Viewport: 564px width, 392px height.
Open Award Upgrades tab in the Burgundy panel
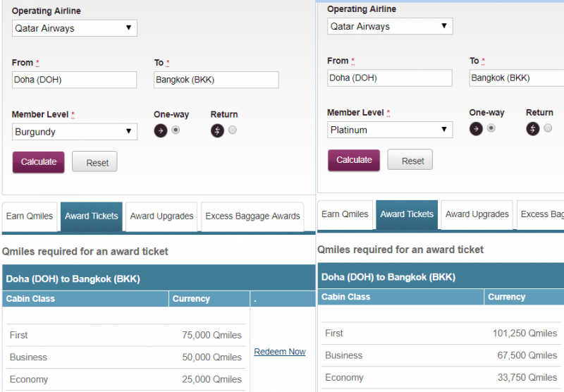(x=161, y=216)
